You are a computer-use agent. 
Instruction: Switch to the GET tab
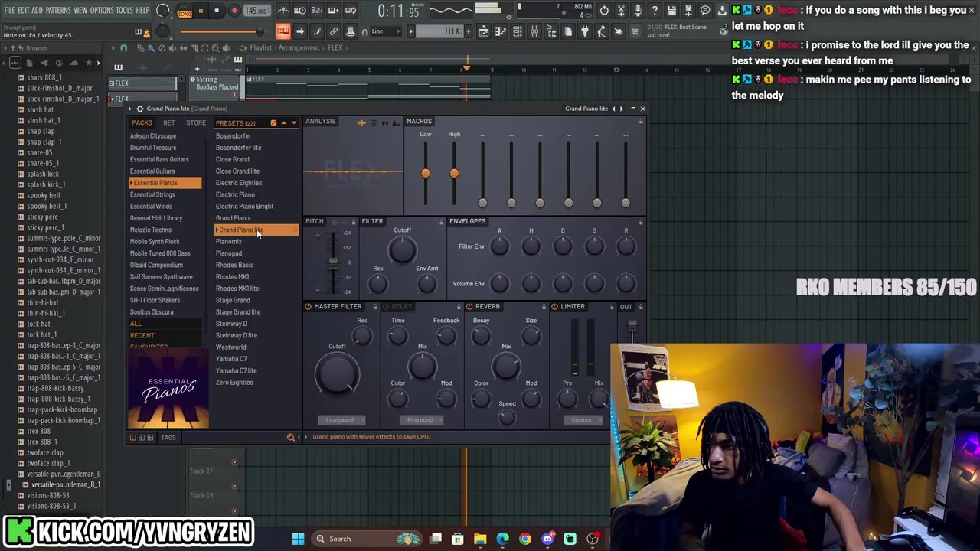(x=169, y=122)
